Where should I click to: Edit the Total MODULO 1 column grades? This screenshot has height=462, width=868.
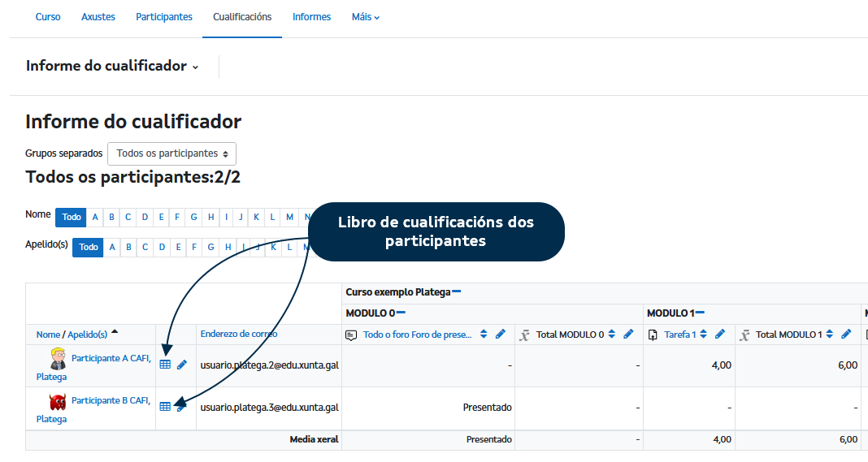point(846,335)
